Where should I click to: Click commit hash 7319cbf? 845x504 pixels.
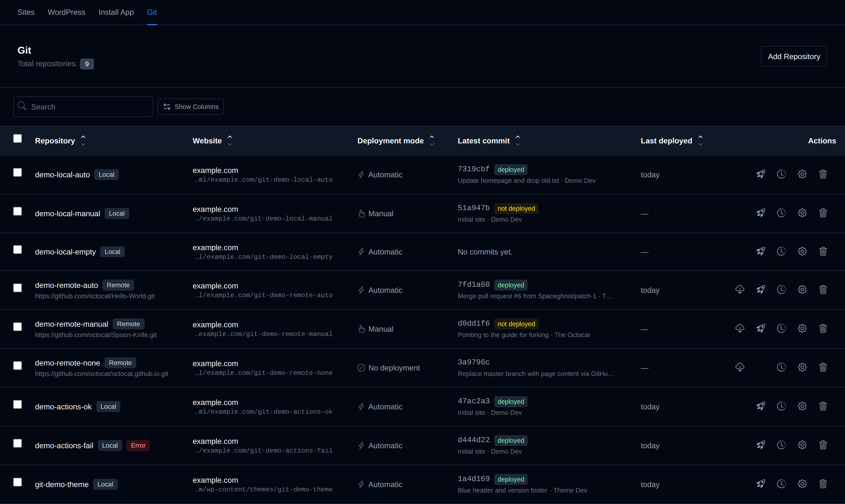click(473, 169)
